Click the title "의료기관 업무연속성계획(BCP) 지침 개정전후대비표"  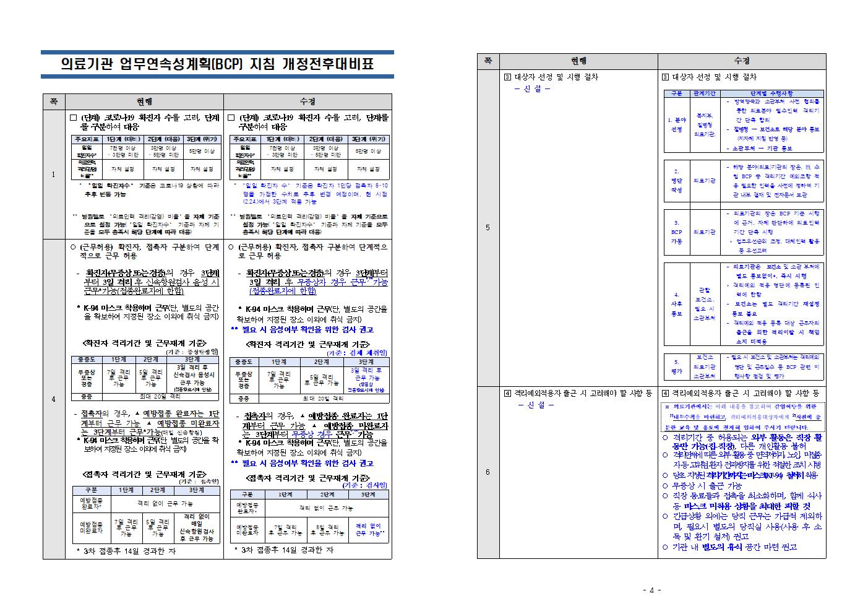coord(217,64)
